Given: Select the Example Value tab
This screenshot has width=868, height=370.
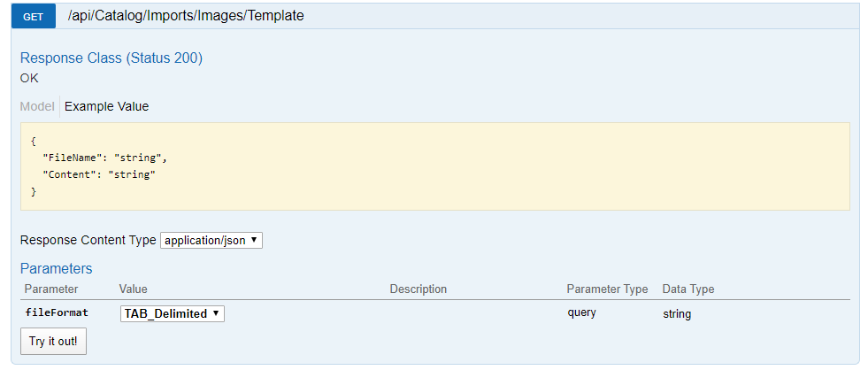Looking at the screenshot, I should [x=107, y=106].
